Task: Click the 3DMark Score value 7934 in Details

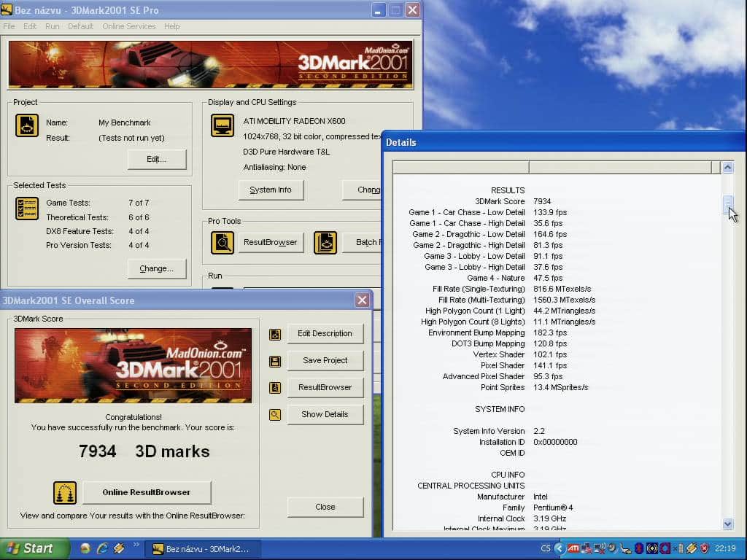Action: tap(542, 201)
